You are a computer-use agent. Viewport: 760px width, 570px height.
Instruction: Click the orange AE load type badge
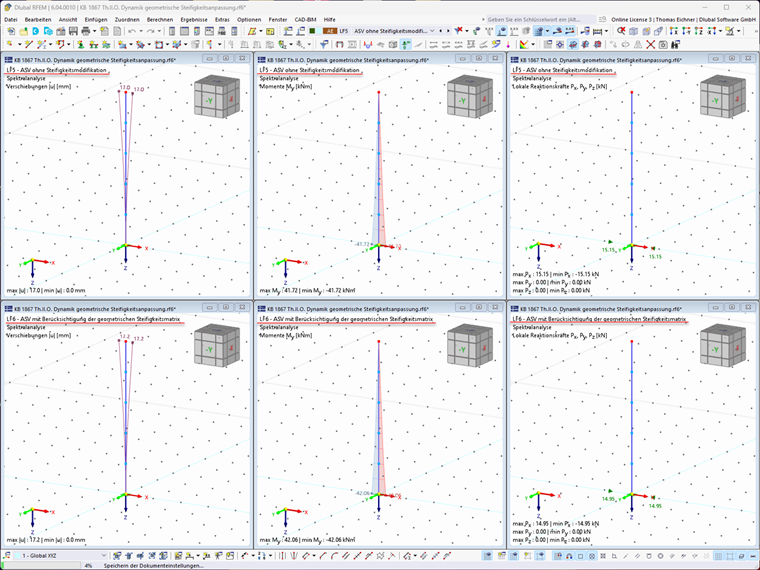(330, 31)
